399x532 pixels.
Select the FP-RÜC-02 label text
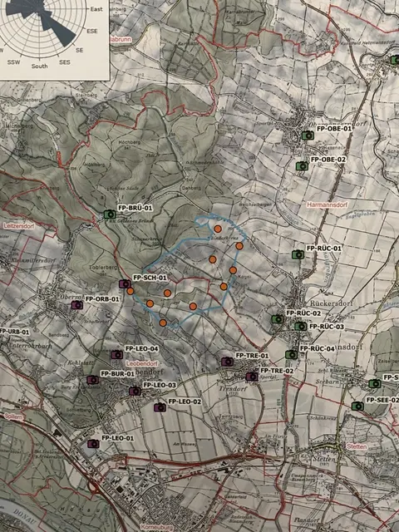(x=303, y=313)
